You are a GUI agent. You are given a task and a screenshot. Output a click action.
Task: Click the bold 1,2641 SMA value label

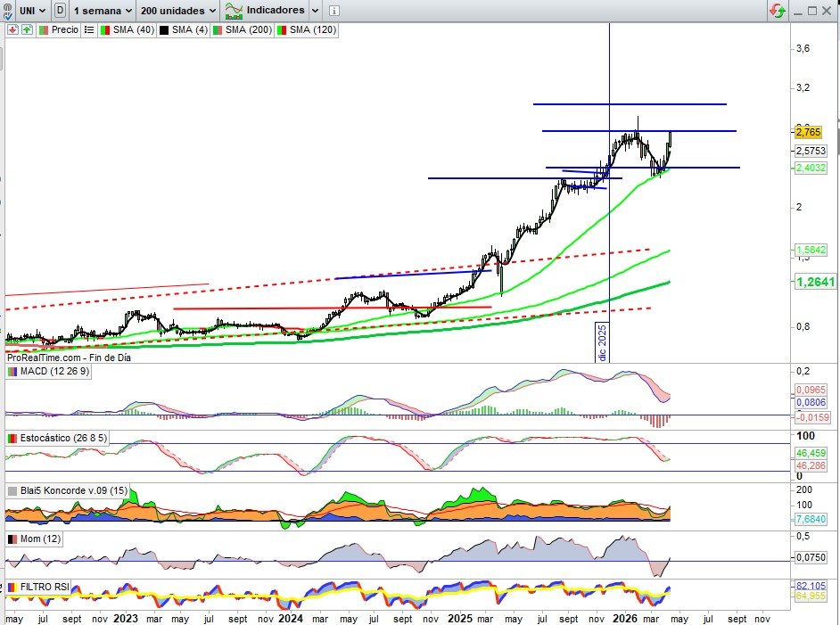click(x=815, y=282)
